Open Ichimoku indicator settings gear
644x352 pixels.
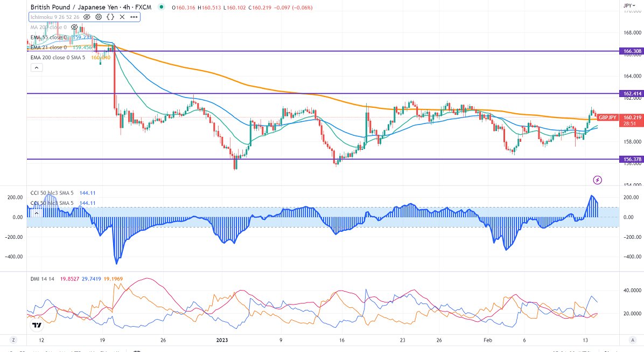pos(99,17)
